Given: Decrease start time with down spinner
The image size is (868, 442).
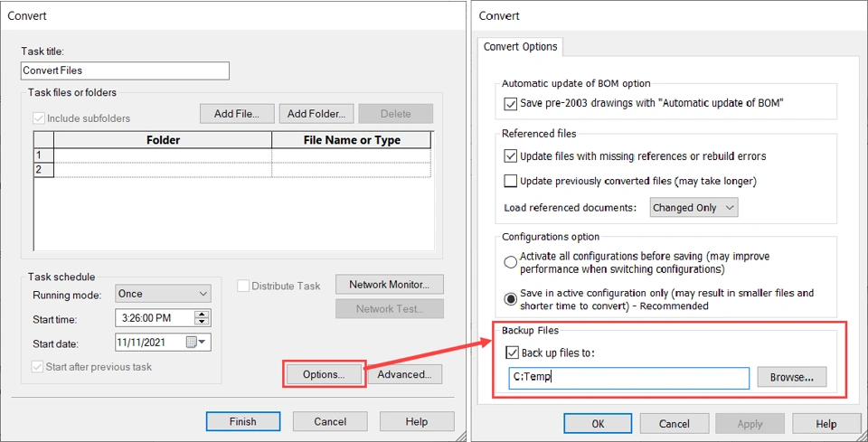Looking at the screenshot, I should (x=203, y=322).
